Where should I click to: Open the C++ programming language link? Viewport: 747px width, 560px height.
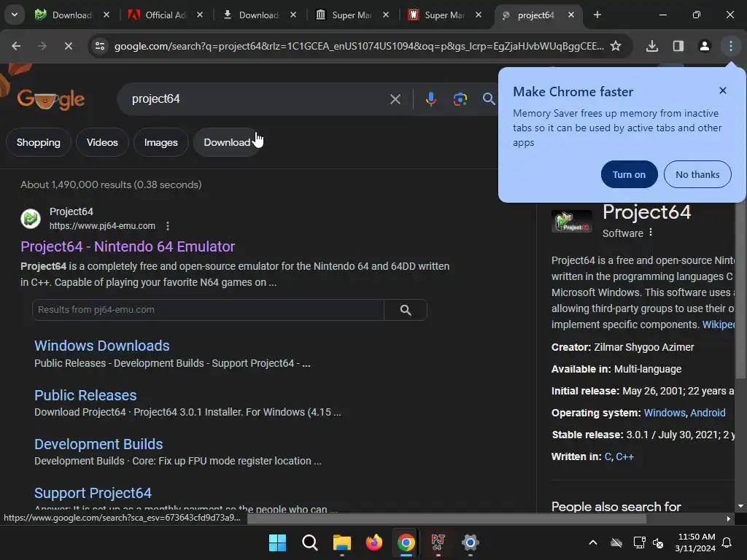624,456
